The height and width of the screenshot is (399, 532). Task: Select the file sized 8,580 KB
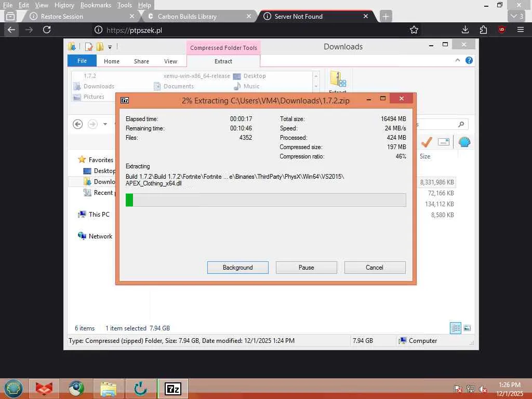click(x=443, y=215)
